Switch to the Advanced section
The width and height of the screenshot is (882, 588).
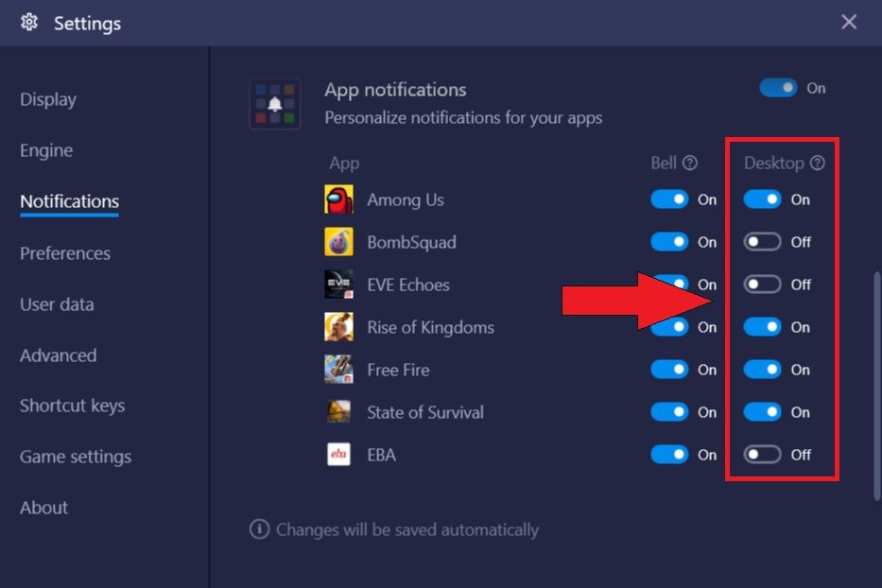58,355
